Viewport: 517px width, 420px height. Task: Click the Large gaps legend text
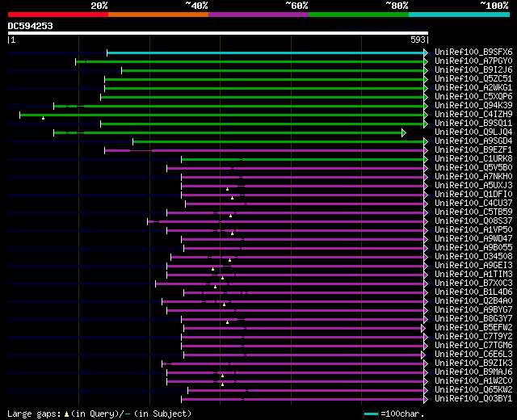tap(34, 414)
